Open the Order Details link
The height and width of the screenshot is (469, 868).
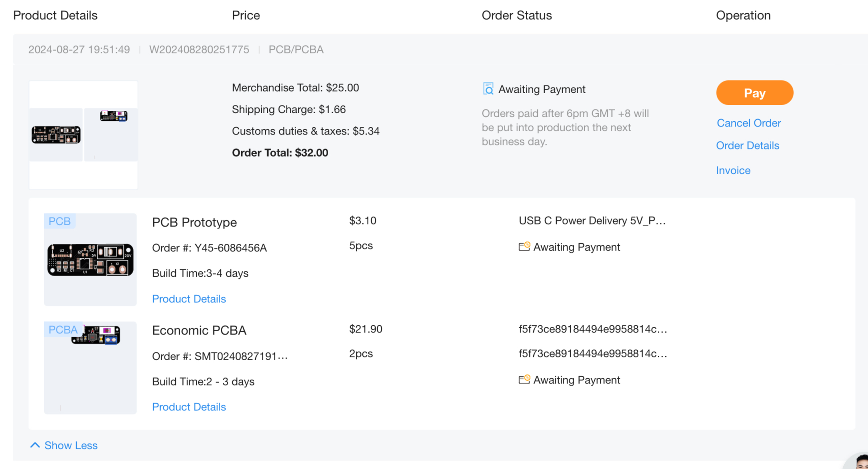[x=747, y=145]
